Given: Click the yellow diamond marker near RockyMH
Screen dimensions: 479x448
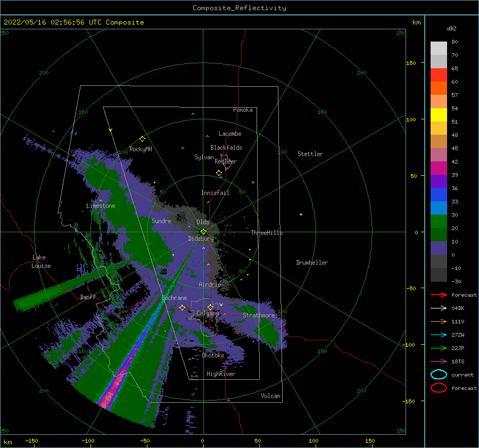Looking at the screenshot, I should (x=142, y=139).
